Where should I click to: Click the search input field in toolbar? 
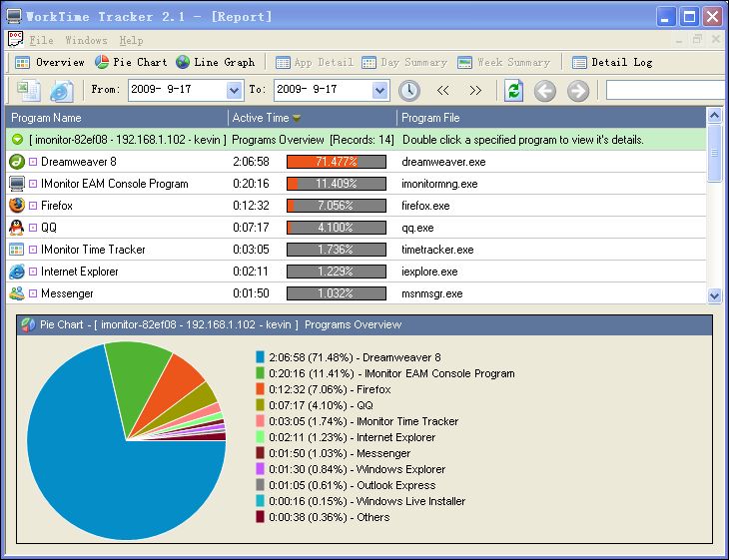point(667,90)
